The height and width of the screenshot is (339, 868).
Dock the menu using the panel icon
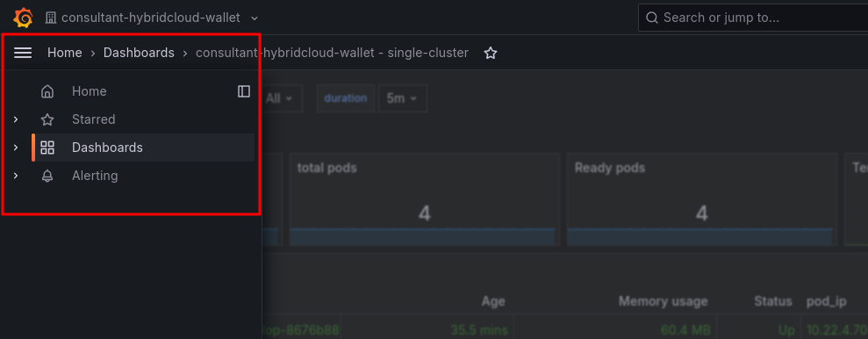[x=244, y=91]
